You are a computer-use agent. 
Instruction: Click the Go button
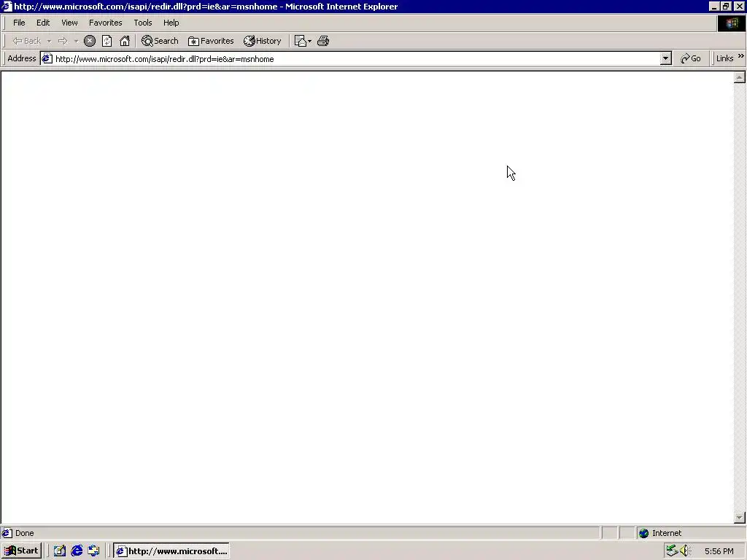[690, 58]
